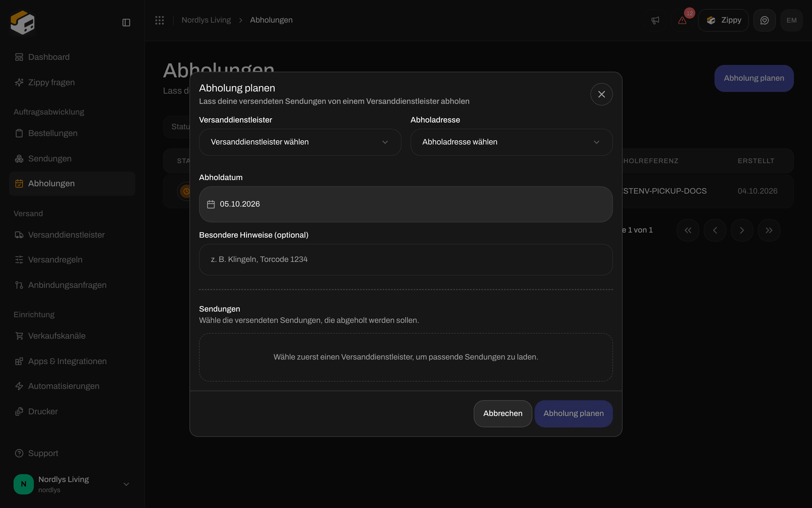Click the Abholdatum date field 05.10.2026

(406, 204)
